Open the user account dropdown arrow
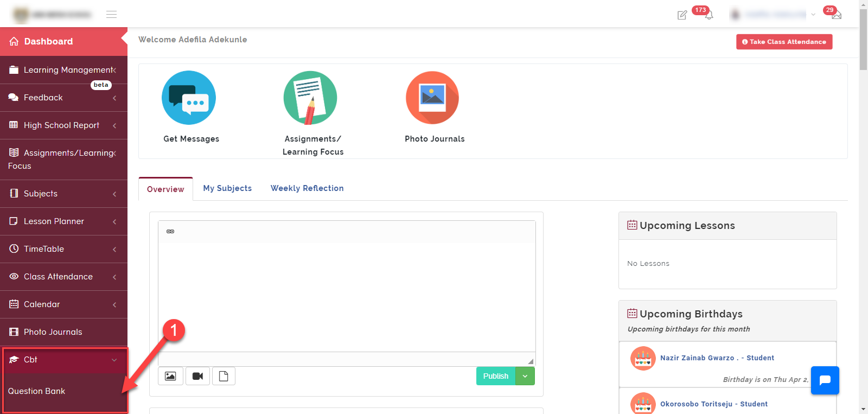868x414 pixels. tap(813, 15)
